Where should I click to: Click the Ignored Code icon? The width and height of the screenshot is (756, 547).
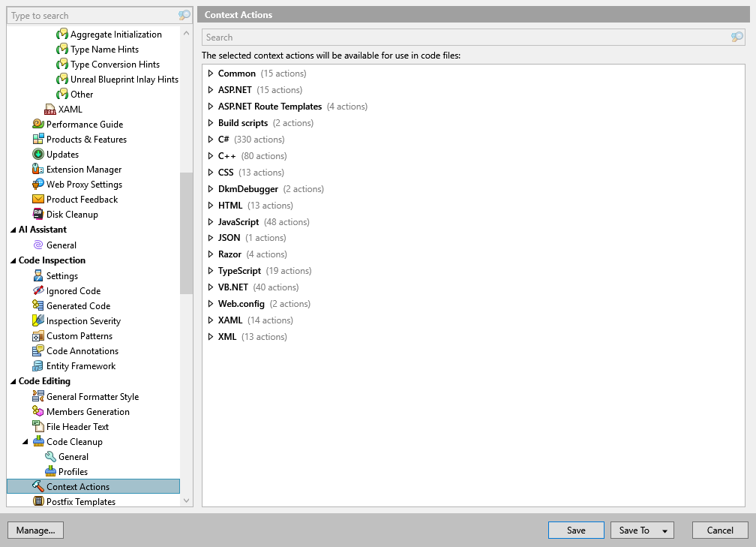(x=38, y=290)
